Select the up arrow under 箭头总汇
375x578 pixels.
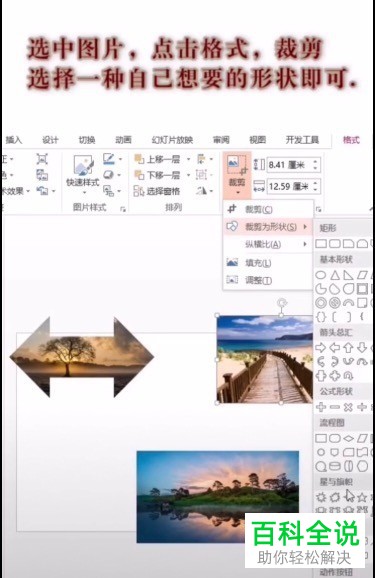click(x=348, y=348)
